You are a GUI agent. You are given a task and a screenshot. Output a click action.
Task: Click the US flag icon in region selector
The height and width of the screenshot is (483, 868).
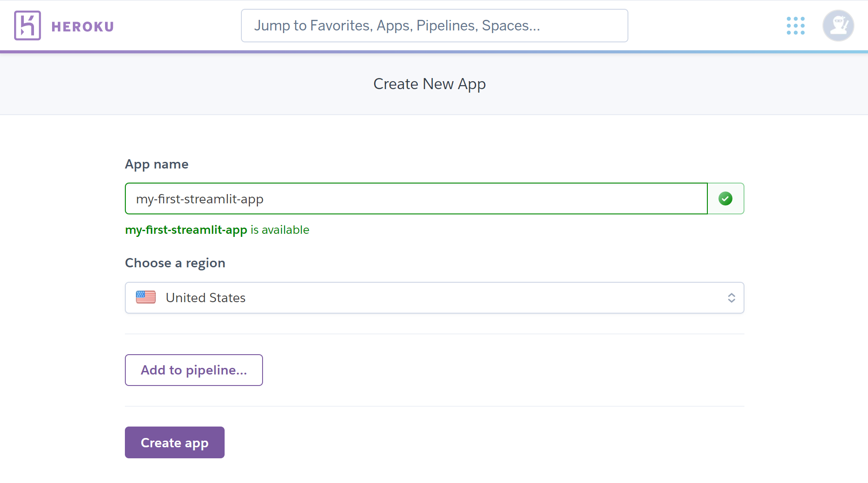(x=146, y=297)
